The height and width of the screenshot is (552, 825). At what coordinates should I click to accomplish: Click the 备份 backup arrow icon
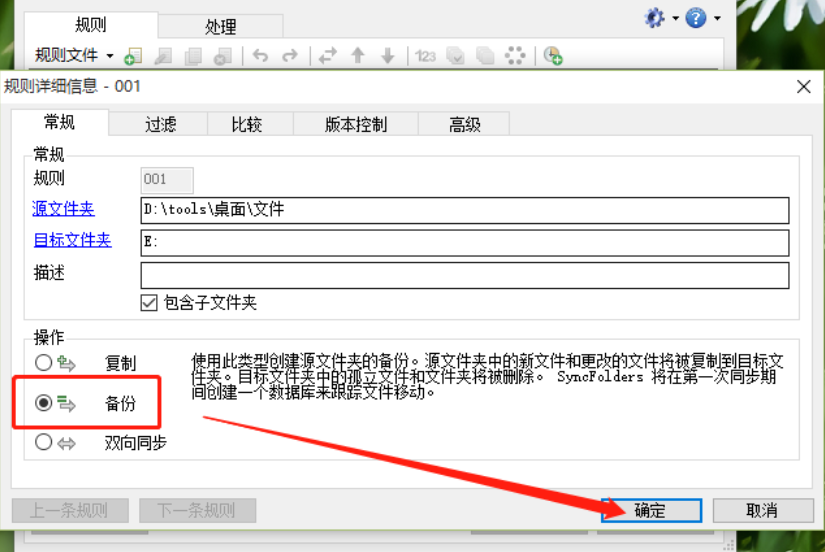pos(67,404)
